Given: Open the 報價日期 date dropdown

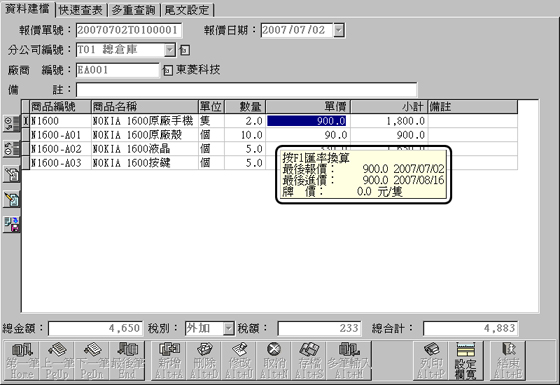Looking at the screenshot, I should [x=339, y=30].
